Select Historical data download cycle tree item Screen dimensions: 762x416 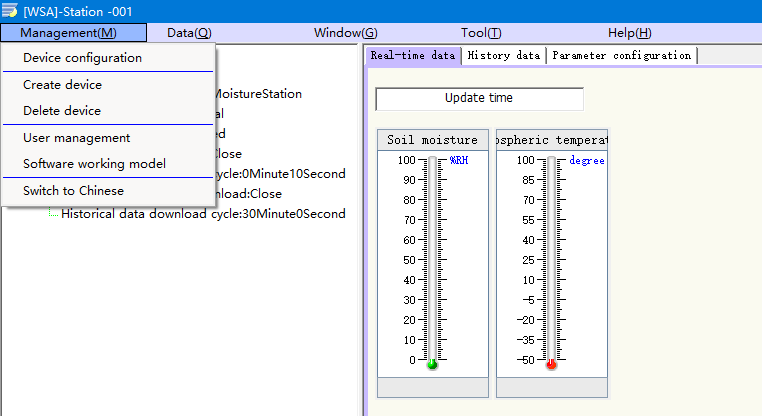203,214
